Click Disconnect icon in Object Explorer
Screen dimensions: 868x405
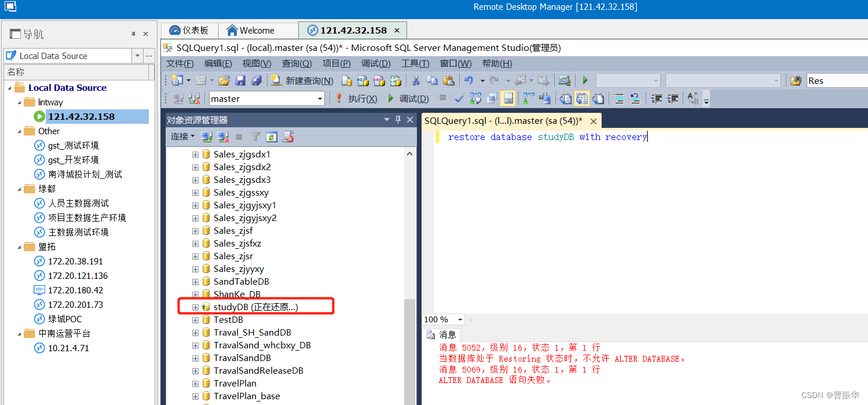pyautogui.click(x=223, y=137)
